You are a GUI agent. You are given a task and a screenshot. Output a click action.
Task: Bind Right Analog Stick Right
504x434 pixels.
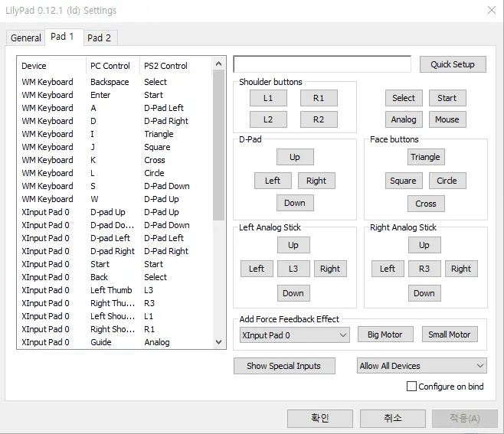tap(461, 269)
